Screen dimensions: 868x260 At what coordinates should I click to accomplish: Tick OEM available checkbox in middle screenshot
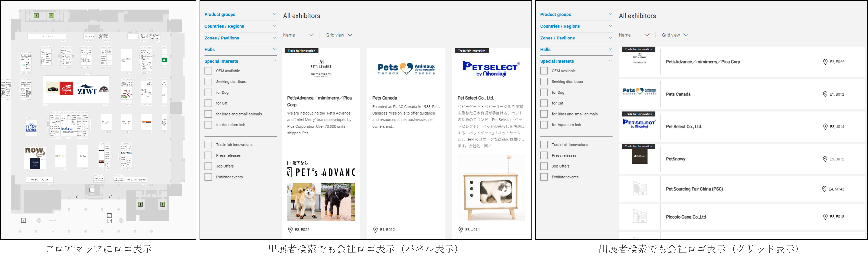tap(208, 71)
